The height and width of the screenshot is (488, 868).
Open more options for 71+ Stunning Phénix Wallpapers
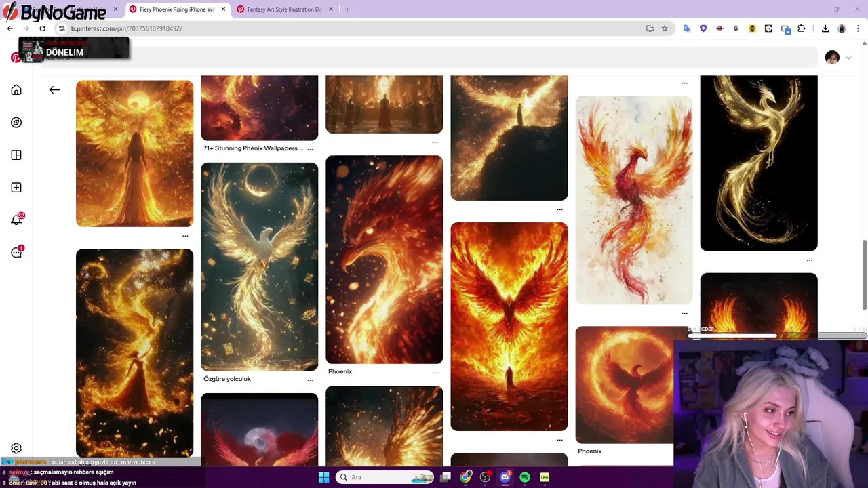310,149
